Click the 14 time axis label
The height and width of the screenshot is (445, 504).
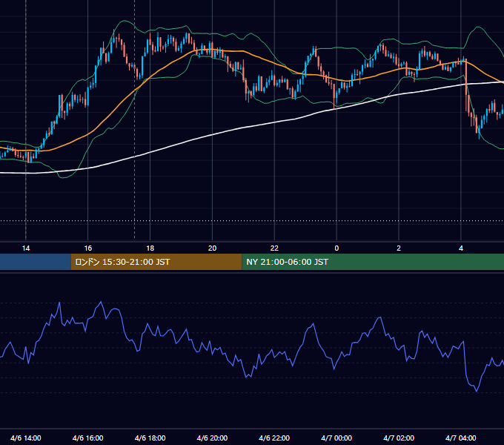tap(26, 248)
